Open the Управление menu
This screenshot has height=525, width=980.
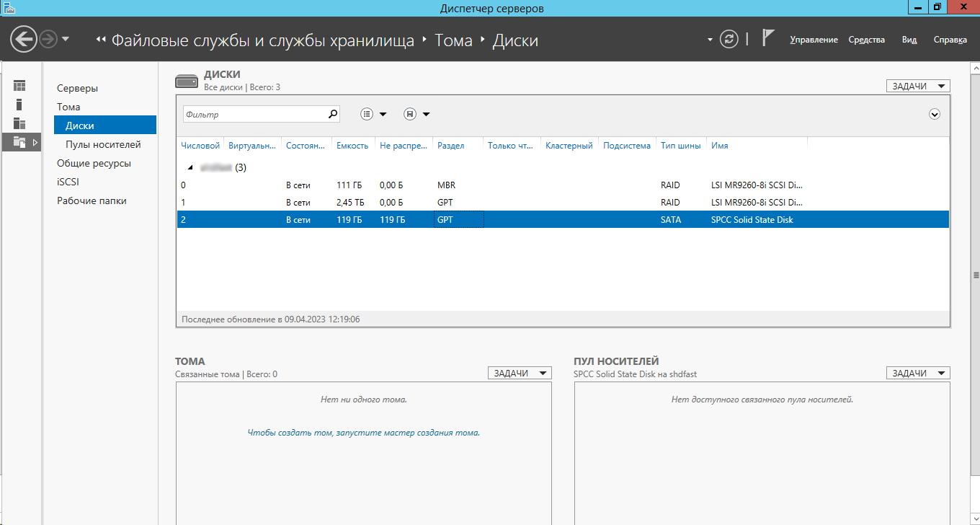814,40
